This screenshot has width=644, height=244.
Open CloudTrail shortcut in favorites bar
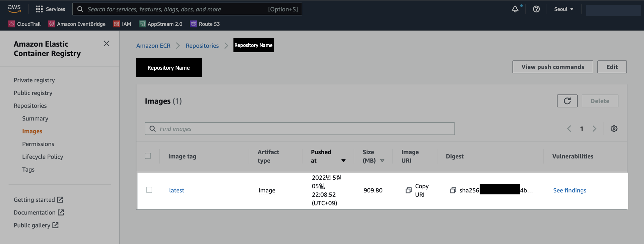tap(24, 24)
